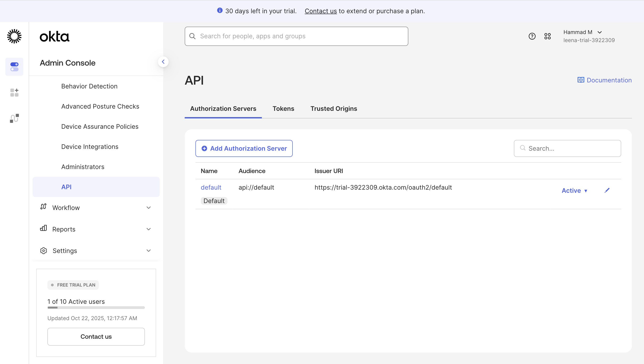Open the workflows connector icon in left rail
Screen dimensions: 644x364
14,118
